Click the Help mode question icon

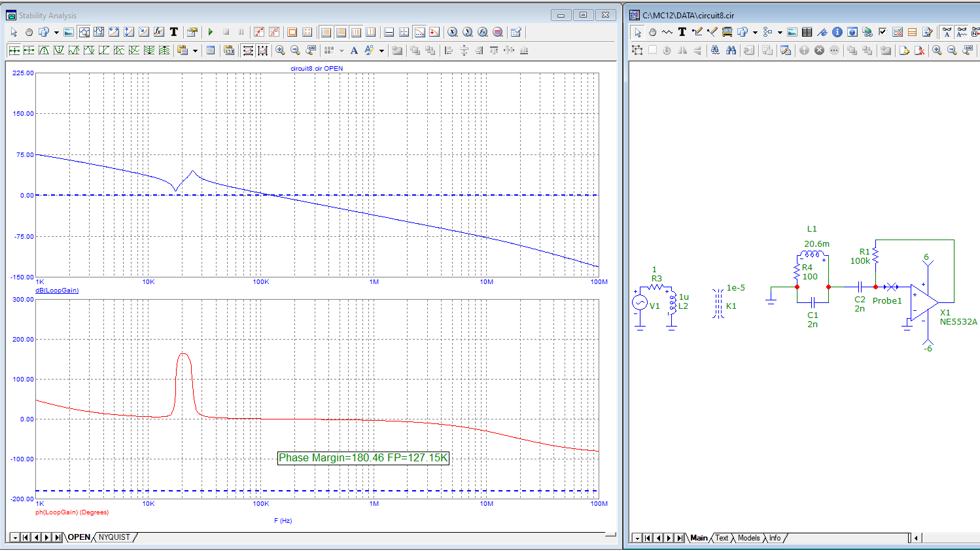coord(852,31)
